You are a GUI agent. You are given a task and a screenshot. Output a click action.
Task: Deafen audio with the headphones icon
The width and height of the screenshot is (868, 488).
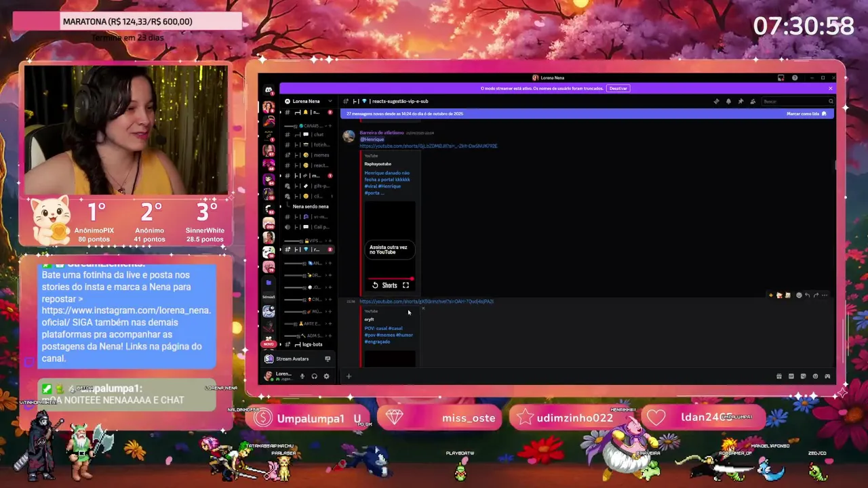[x=314, y=376]
